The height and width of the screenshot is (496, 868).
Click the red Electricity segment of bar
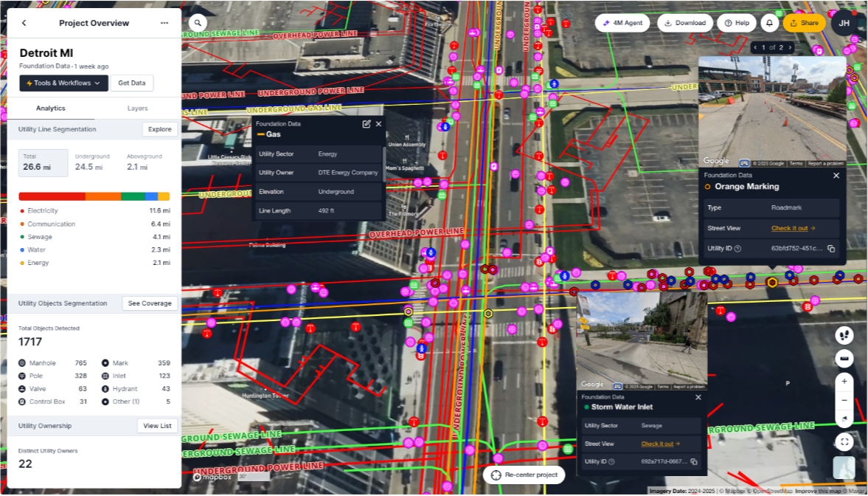coord(52,196)
